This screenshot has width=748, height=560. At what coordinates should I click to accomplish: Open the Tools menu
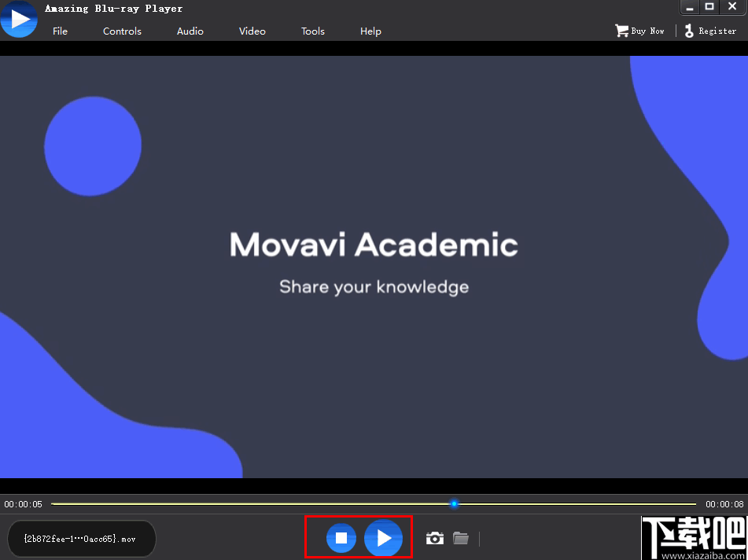[313, 31]
